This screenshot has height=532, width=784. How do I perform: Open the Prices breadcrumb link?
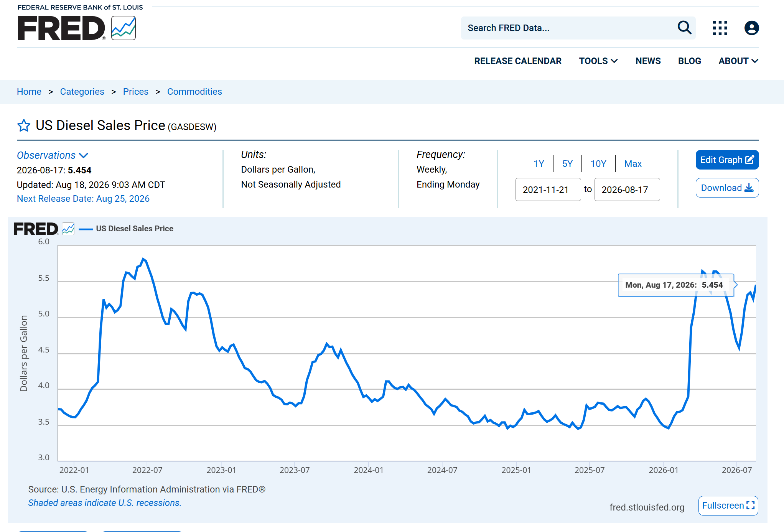[136, 92]
